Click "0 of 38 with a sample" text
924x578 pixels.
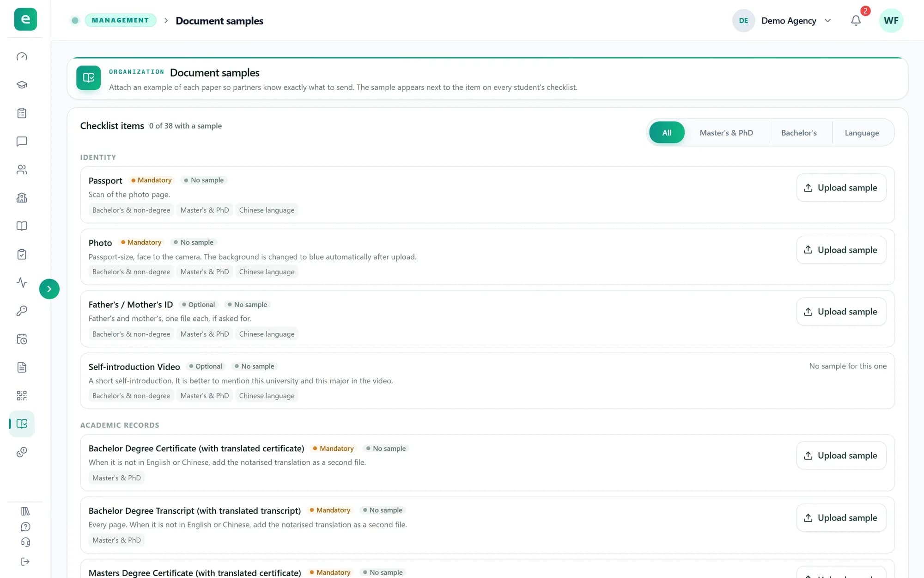click(185, 126)
